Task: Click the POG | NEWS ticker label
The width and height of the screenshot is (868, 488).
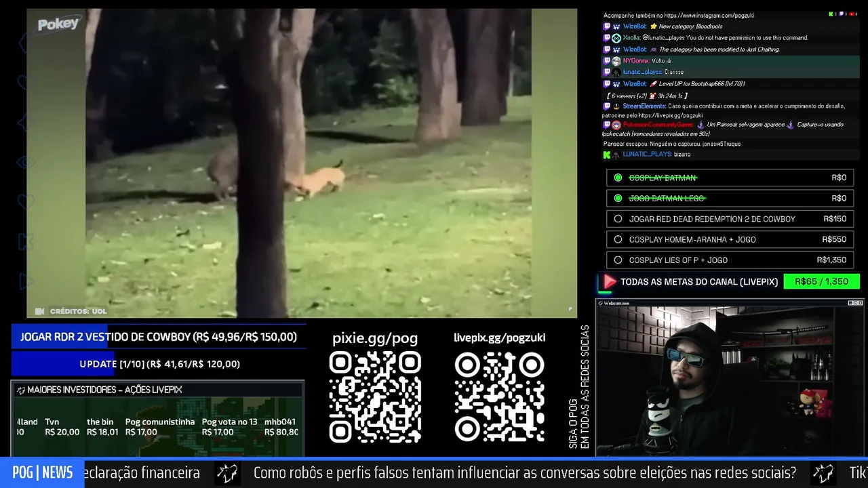Action: pos(42,473)
